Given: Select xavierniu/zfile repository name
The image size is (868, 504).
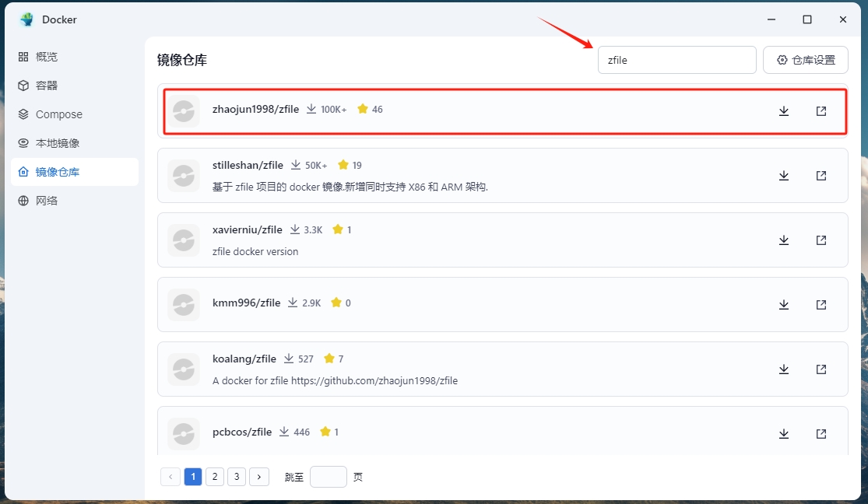Looking at the screenshot, I should [x=248, y=229].
